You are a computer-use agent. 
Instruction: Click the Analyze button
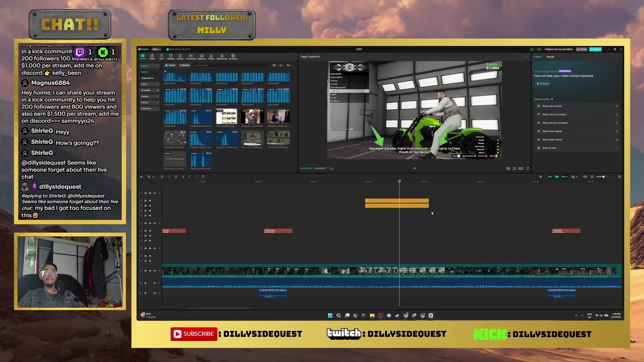pyautogui.click(x=543, y=83)
